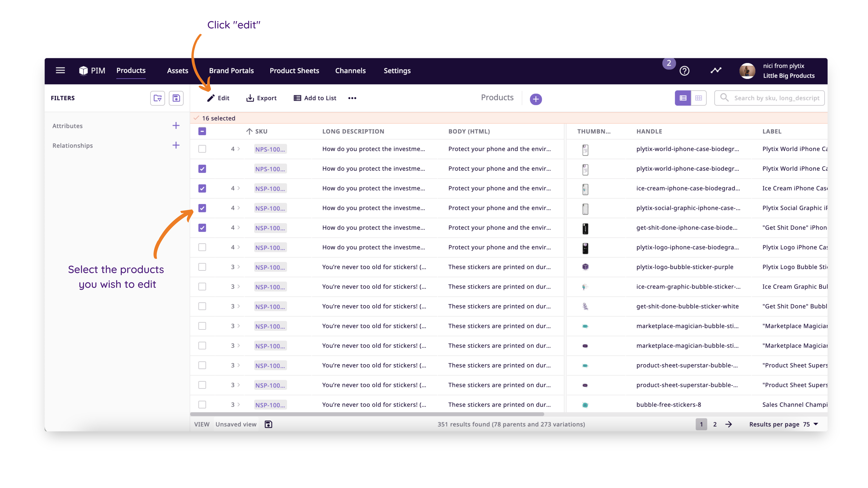Open the saved filters folder icon
868x488 pixels.
coord(157,98)
